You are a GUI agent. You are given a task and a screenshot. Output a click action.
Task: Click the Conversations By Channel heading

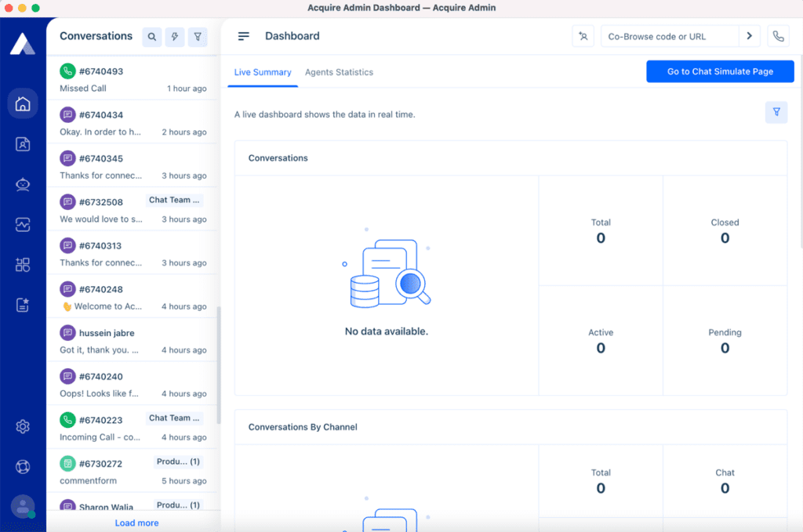(x=303, y=427)
